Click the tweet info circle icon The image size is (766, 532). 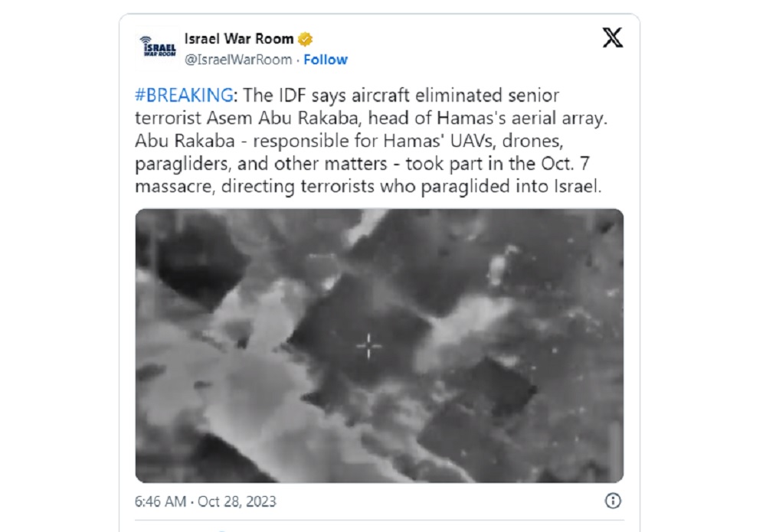(613, 501)
